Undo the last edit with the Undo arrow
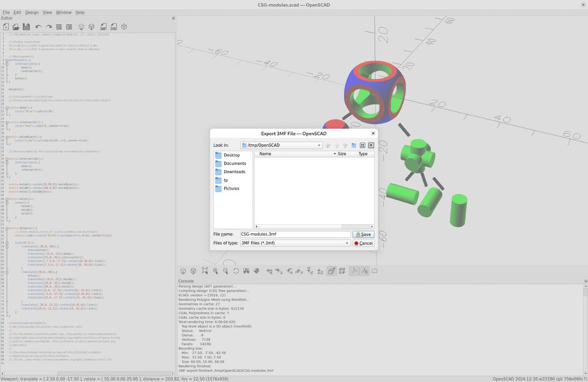 (x=38, y=26)
